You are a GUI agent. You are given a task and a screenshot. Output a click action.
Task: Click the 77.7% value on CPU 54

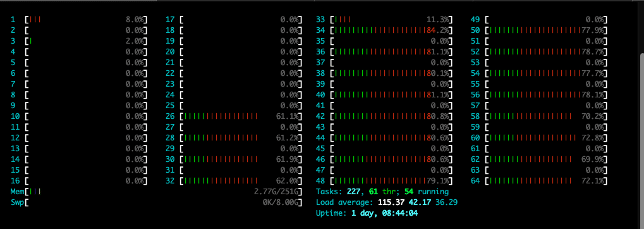(x=593, y=73)
